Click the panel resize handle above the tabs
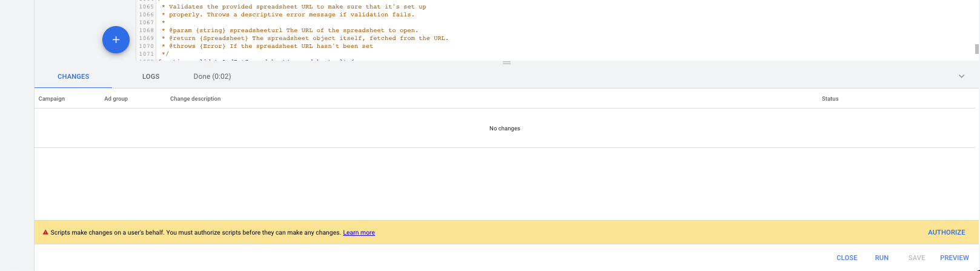Viewport: 980px width, 271px height. tap(506, 63)
